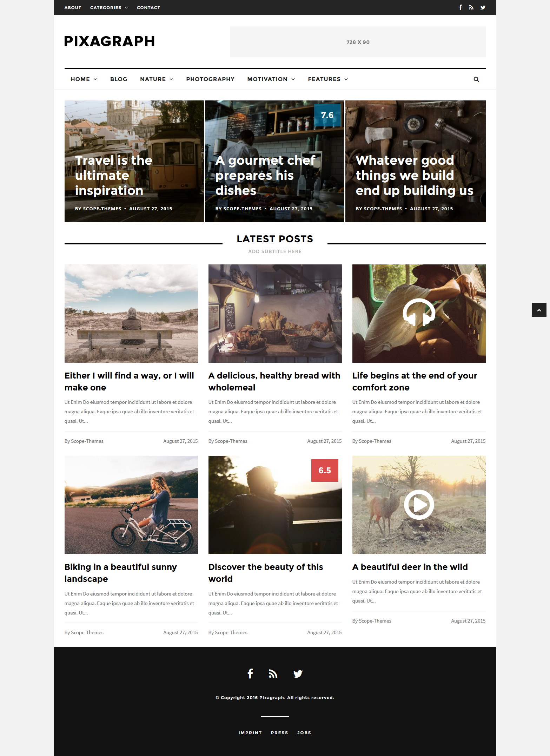Screen dimensions: 550x756
Task: Click the search magnifier icon
Action: [476, 79]
